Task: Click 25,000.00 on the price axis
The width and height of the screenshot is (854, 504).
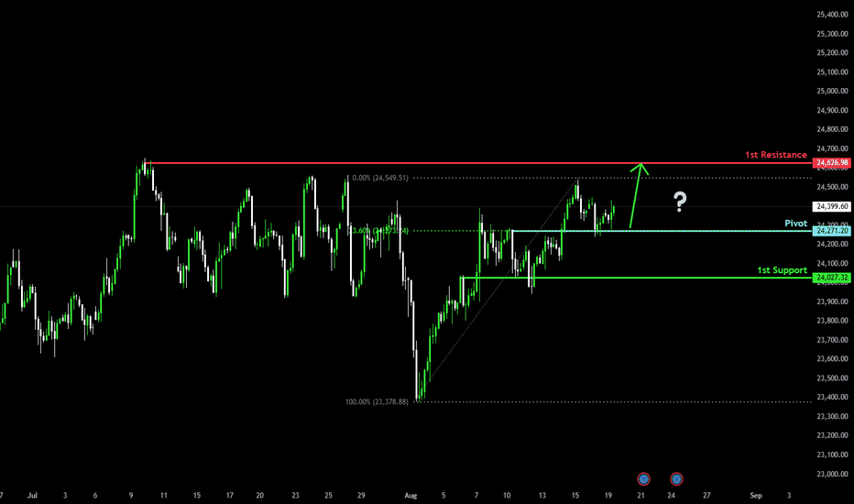Action: coord(832,91)
